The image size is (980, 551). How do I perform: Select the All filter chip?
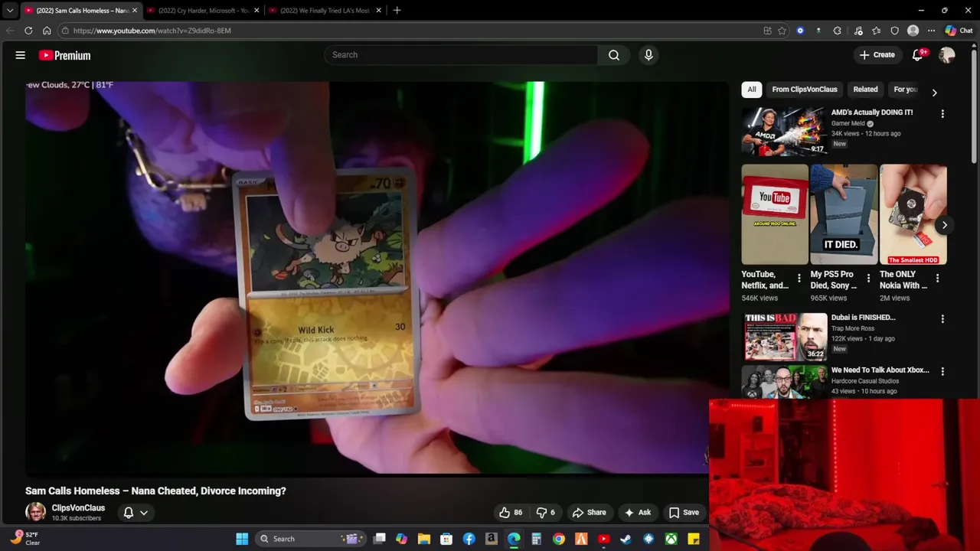point(752,90)
